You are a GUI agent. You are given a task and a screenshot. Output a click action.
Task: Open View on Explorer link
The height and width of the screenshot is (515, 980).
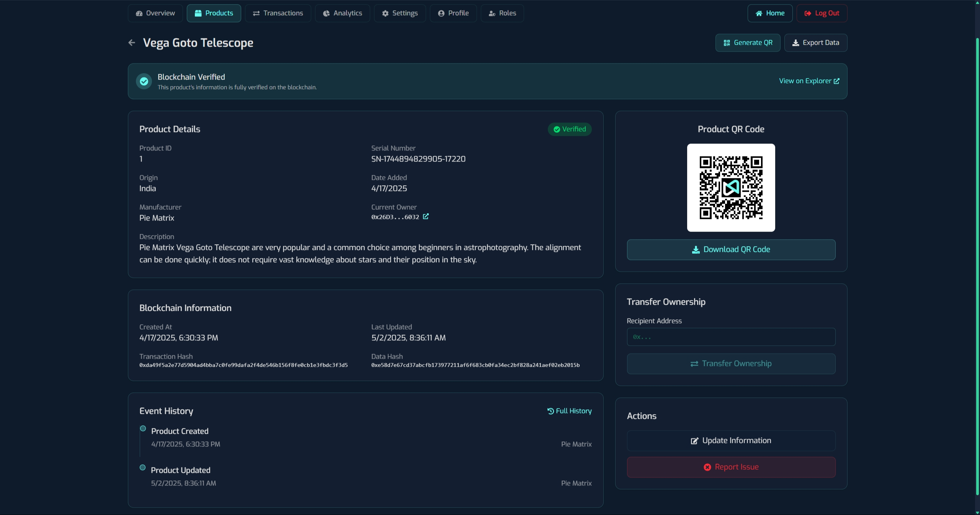[809, 81]
